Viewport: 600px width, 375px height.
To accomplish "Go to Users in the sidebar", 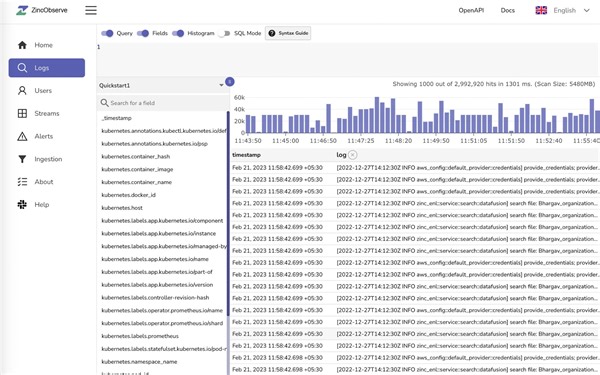I will 47,91.
